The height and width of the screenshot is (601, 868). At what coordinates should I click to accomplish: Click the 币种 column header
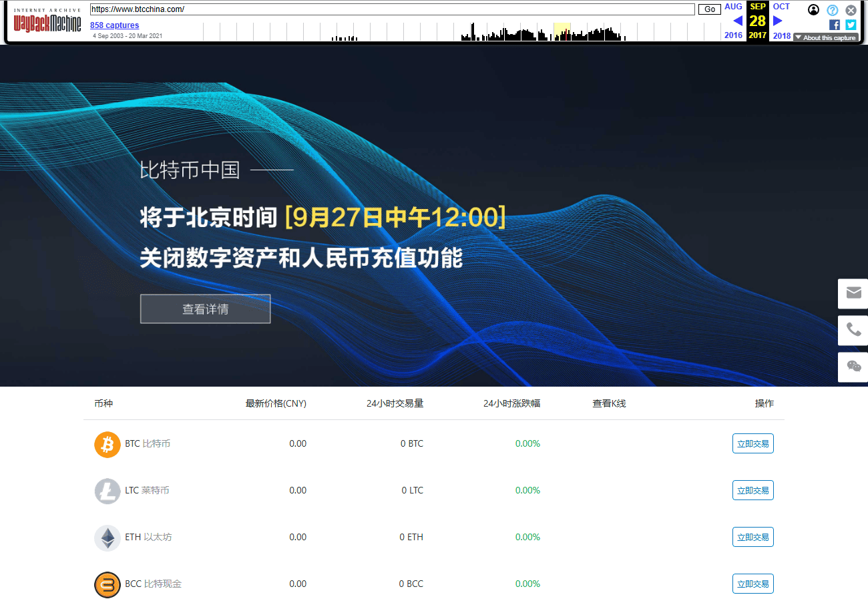103,403
